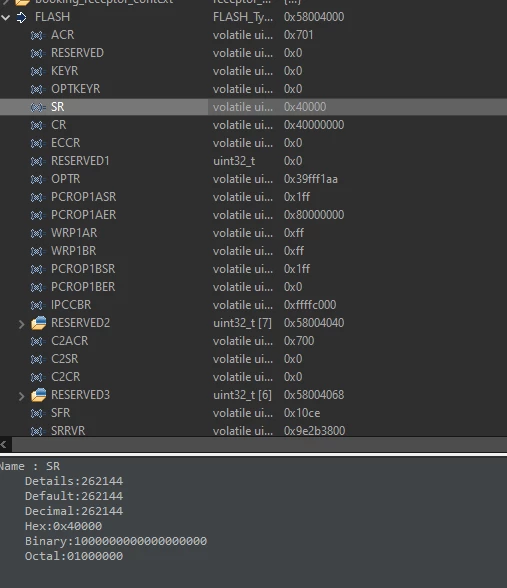The width and height of the screenshot is (507, 588).
Task: Click the Decimal:262144 detail line
Action: click(74, 511)
